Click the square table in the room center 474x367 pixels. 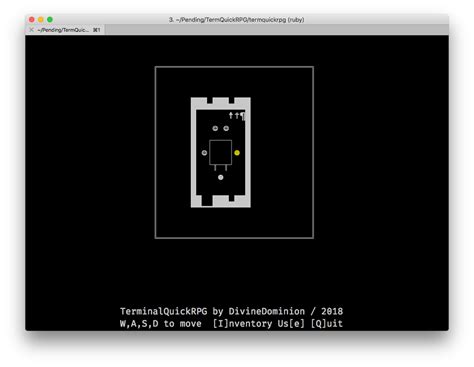click(221, 153)
